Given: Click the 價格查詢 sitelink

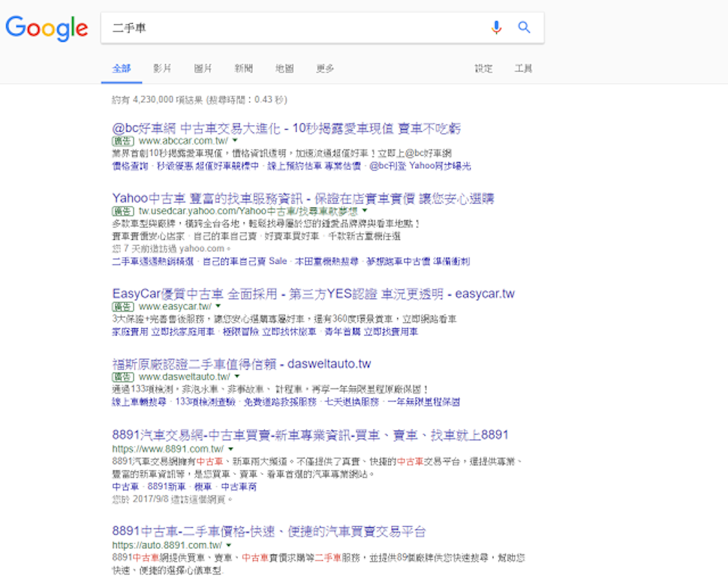Looking at the screenshot, I should tap(130, 166).
